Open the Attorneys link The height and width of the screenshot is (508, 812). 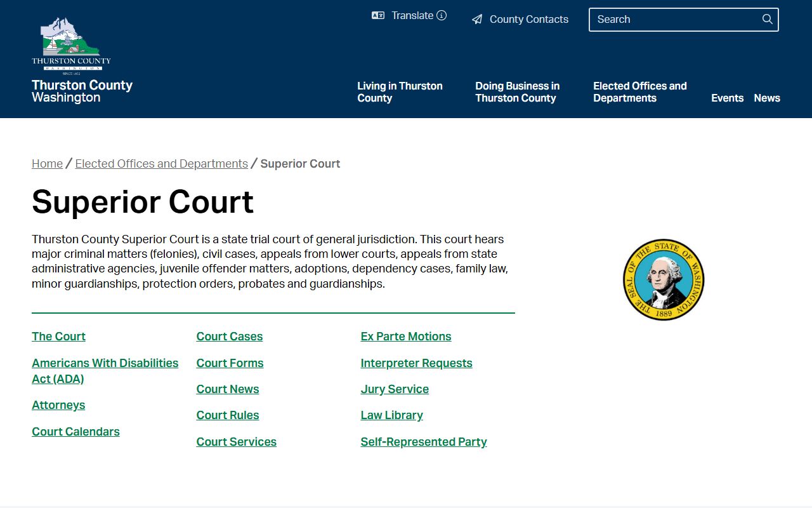(x=58, y=405)
